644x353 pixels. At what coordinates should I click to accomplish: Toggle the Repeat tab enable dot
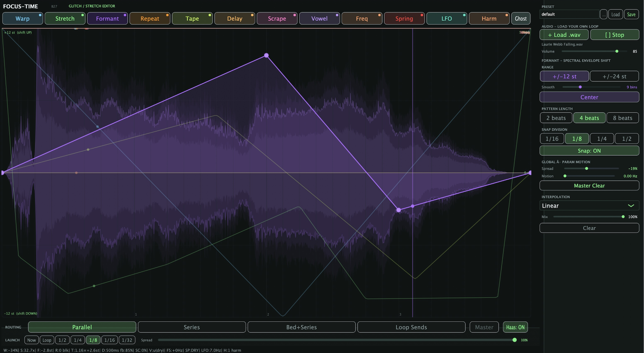point(167,15)
